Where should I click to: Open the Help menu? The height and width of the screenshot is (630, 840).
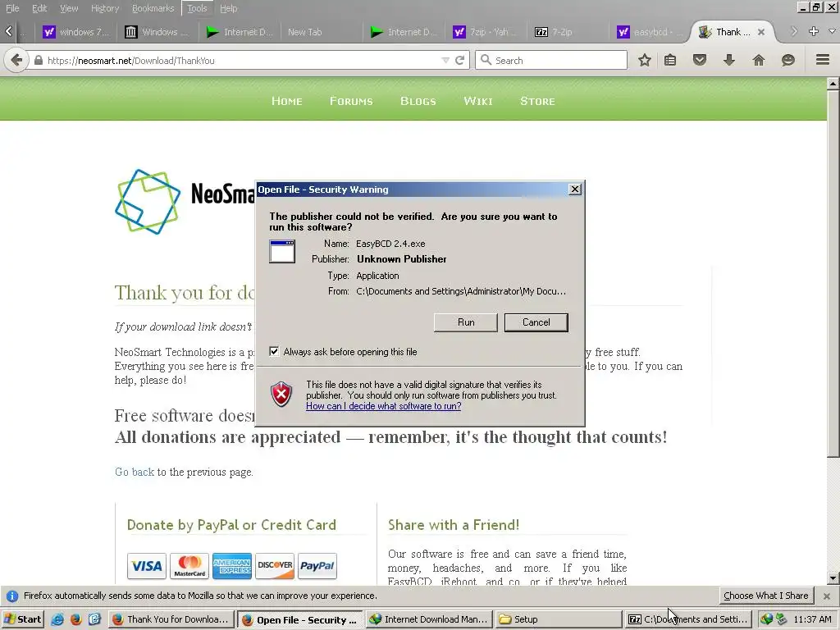tap(229, 8)
